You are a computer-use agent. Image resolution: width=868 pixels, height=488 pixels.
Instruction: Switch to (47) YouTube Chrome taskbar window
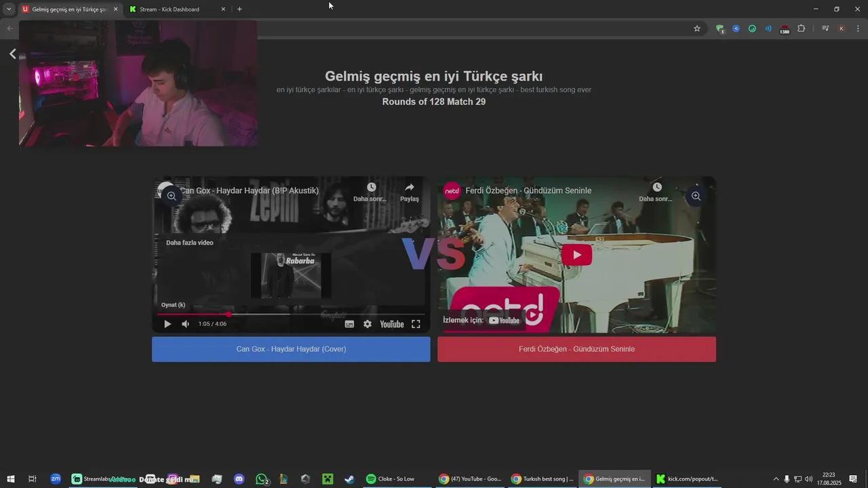click(x=470, y=479)
